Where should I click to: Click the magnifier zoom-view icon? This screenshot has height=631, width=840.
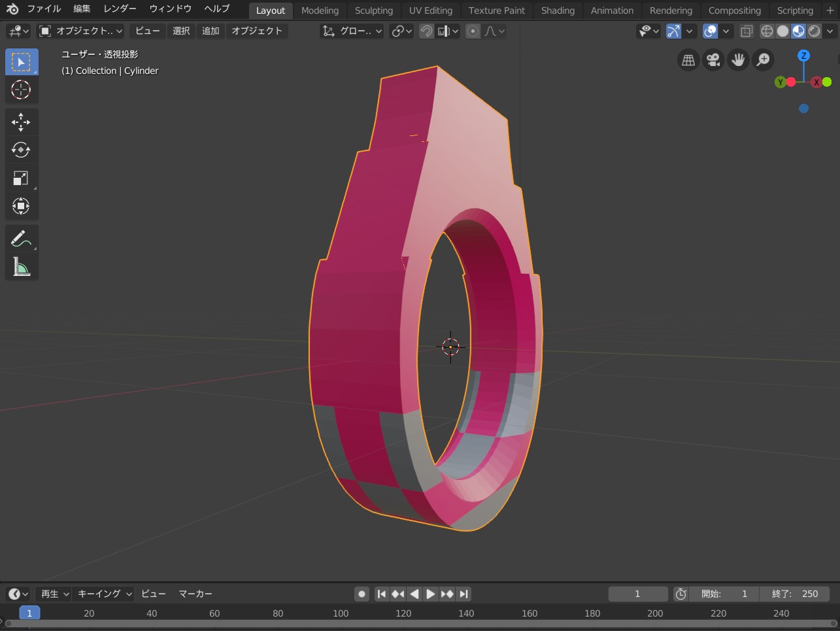763,60
